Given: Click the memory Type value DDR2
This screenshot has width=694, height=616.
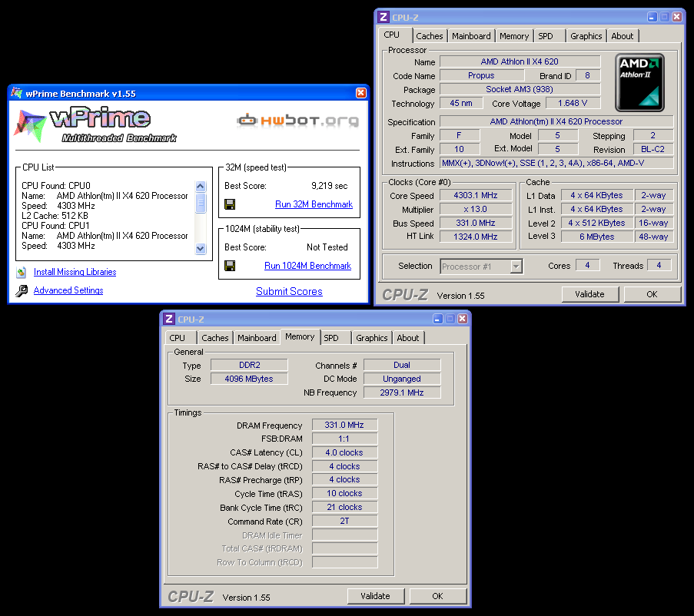Looking at the screenshot, I should [x=249, y=365].
